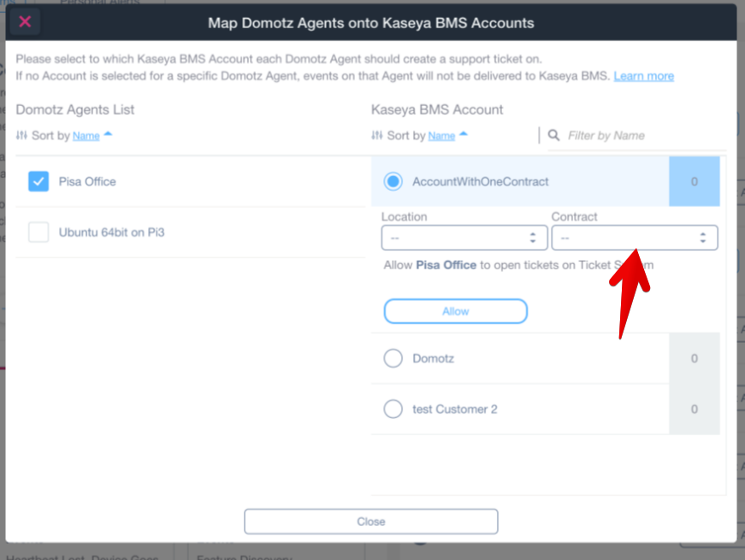Click the AccountWithOneContract account name
The image size is (745, 560).
(481, 181)
